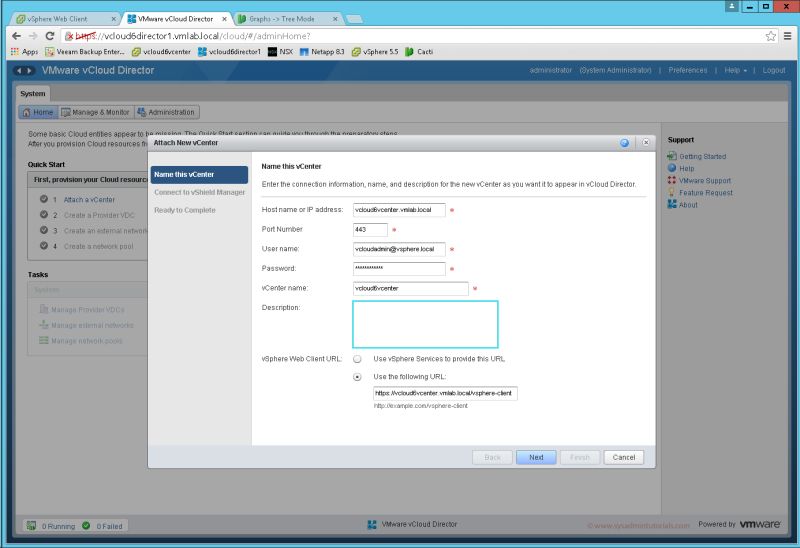
Task: Click vCloud Director navigation arrows icon
Action: pyautogui.click(x=23, y=70)
